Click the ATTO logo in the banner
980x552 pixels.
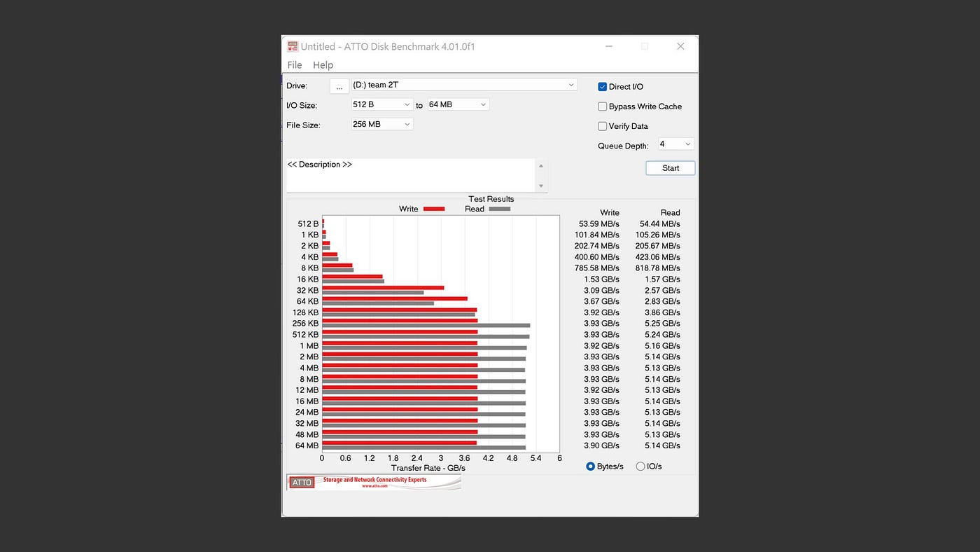tap(302, 482)
